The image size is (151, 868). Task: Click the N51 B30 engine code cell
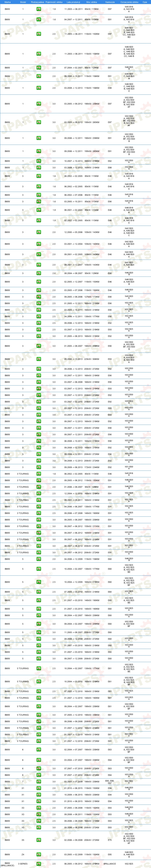129,468
